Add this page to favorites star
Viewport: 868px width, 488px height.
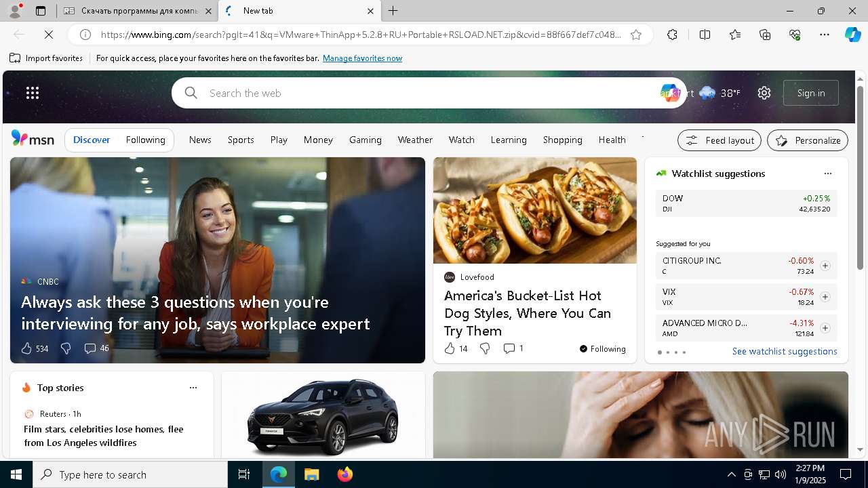coord(636,35)
